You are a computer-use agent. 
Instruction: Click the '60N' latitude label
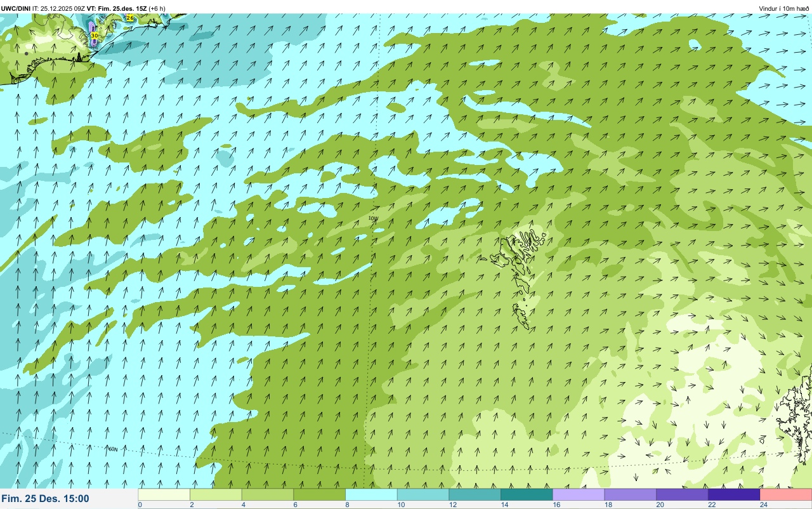point(113,449)
